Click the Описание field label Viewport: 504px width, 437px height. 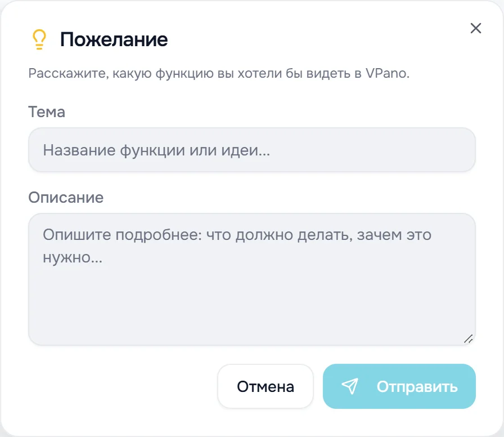(66, 198)
